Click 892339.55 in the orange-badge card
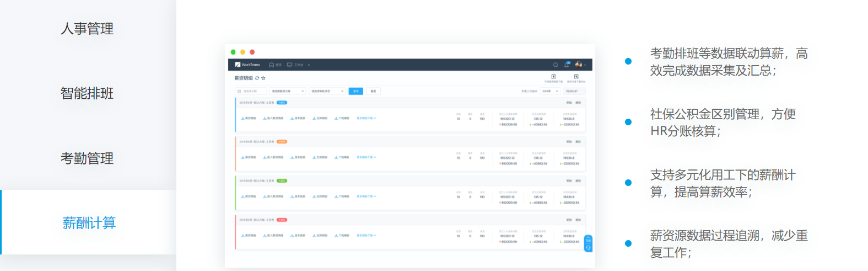 pos(508,163)
